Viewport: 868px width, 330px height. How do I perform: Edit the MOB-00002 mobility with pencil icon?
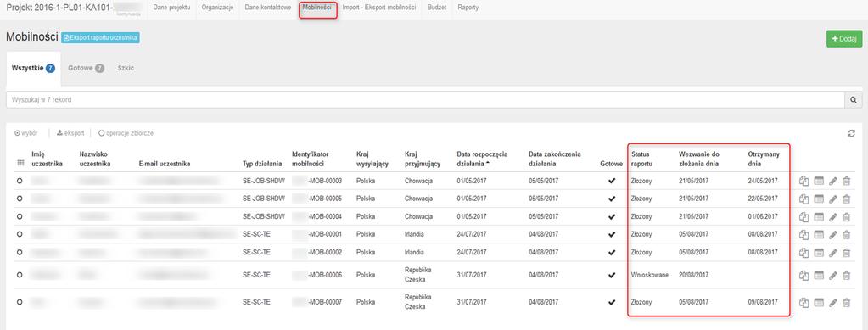[833, 253]
